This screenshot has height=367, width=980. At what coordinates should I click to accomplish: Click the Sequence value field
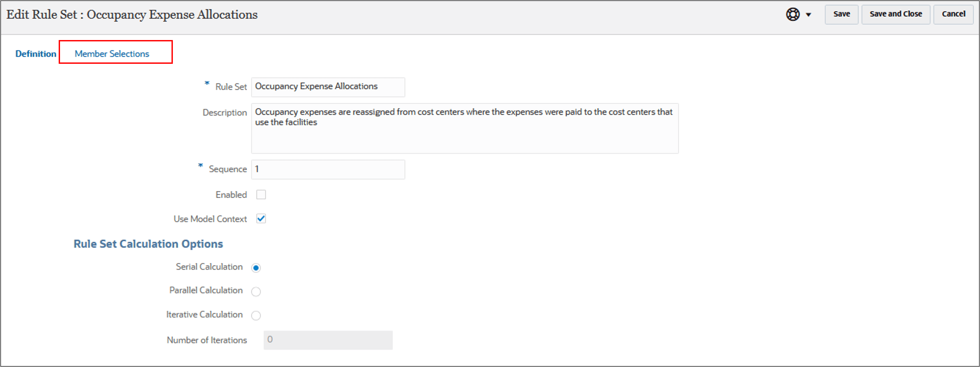[x=328, y=169]
